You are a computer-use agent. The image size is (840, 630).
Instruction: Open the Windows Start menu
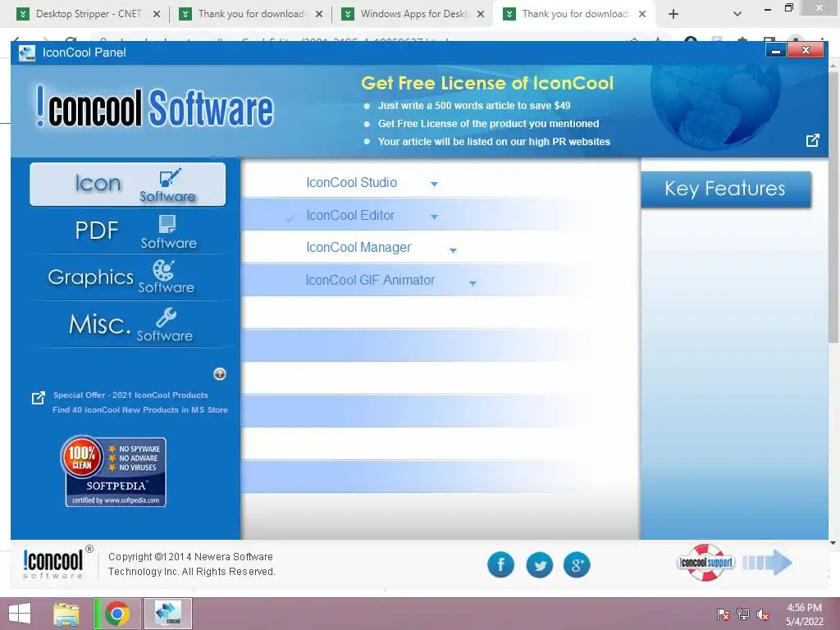20,614
